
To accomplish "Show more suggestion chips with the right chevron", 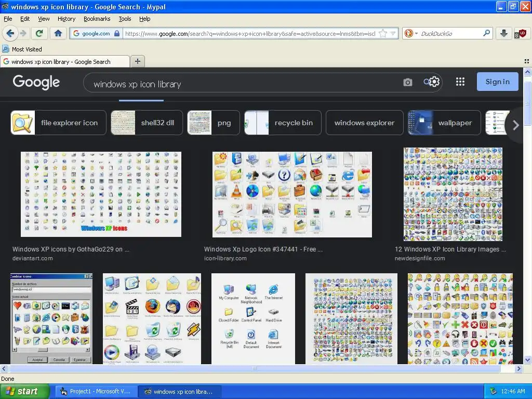I will tap(516, 125).
